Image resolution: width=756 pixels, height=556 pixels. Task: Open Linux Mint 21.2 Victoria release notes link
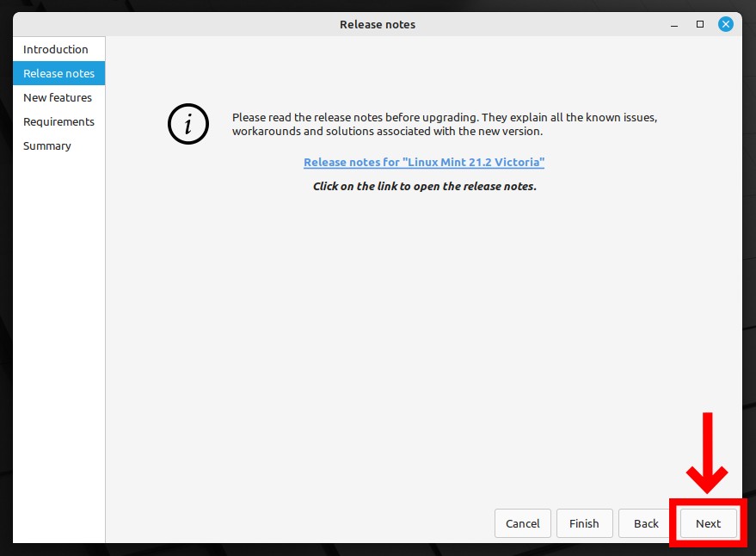424,162
